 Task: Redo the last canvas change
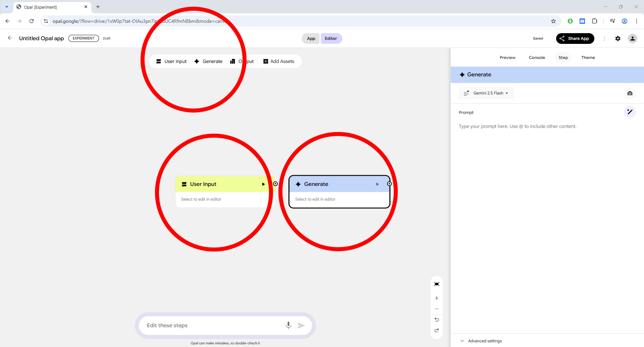[437, 330]
